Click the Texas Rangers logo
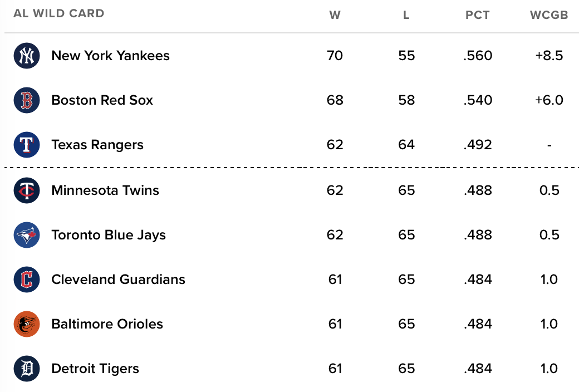579x392 pixels. tap(27, 145)
